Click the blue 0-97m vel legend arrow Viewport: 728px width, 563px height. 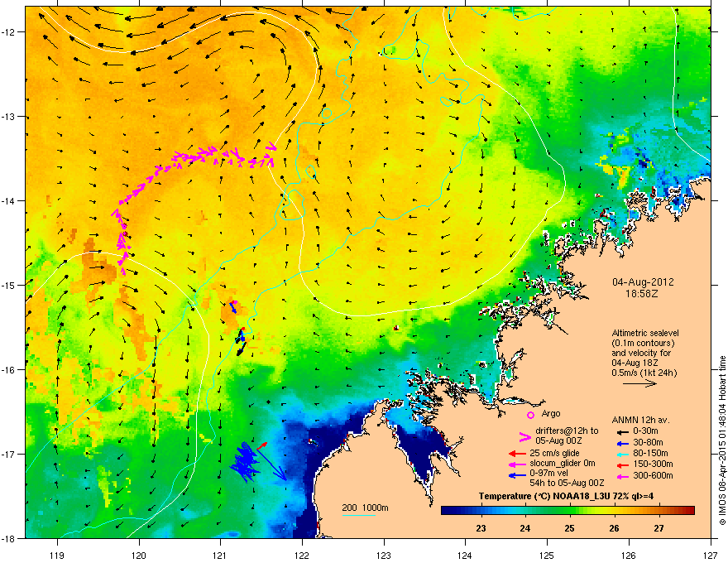point(517,475)
